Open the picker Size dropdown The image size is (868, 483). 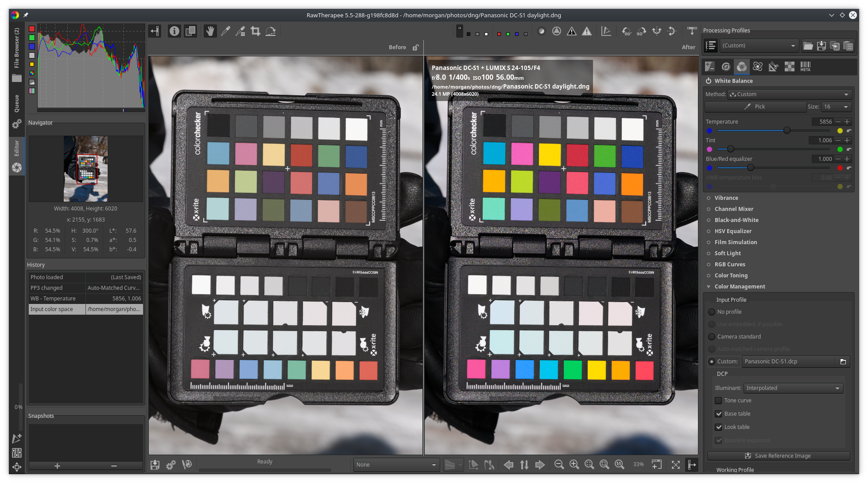click(836, 107)
